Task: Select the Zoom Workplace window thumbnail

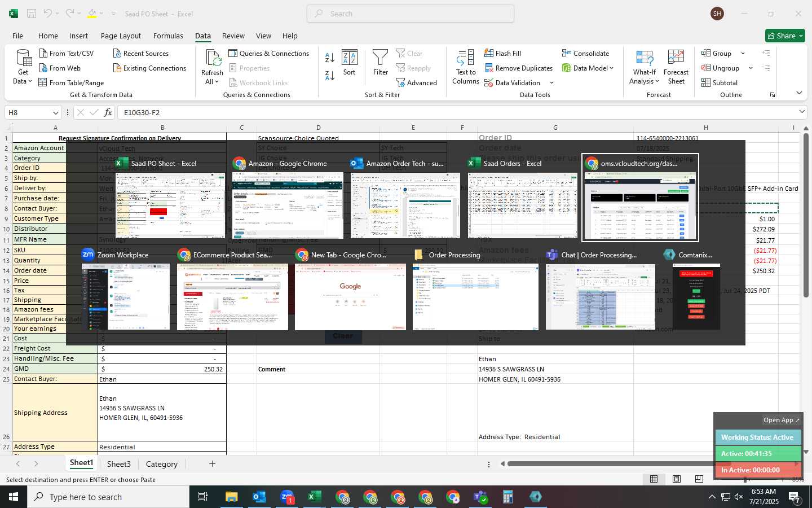Action: click(x=126, y=289)
